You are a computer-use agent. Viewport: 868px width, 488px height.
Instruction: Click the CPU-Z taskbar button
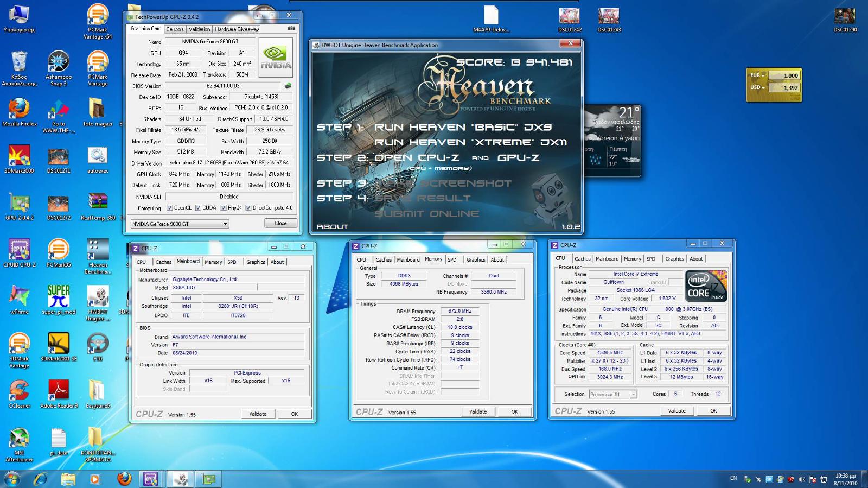pyautogui.click(x=150, y=479)
